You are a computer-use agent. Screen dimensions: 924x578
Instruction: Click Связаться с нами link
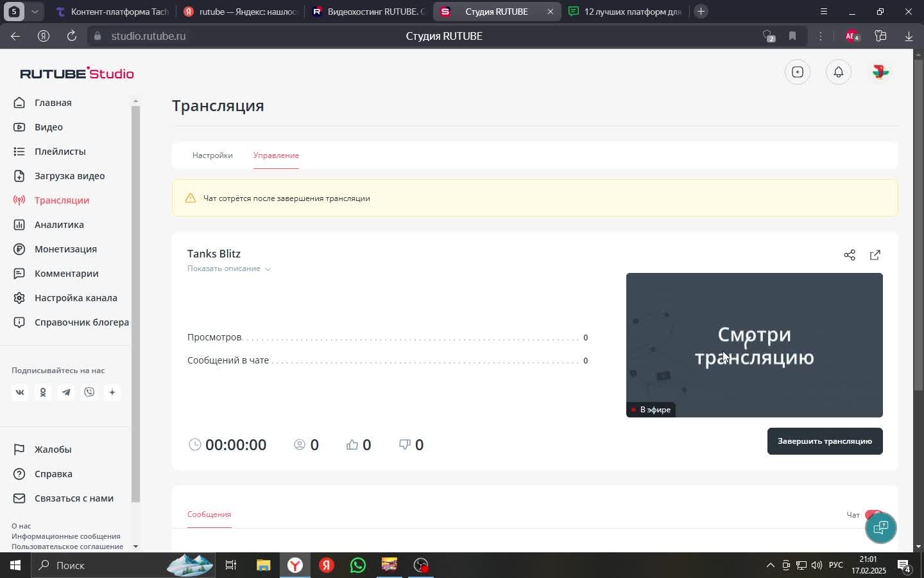point(64,498)
